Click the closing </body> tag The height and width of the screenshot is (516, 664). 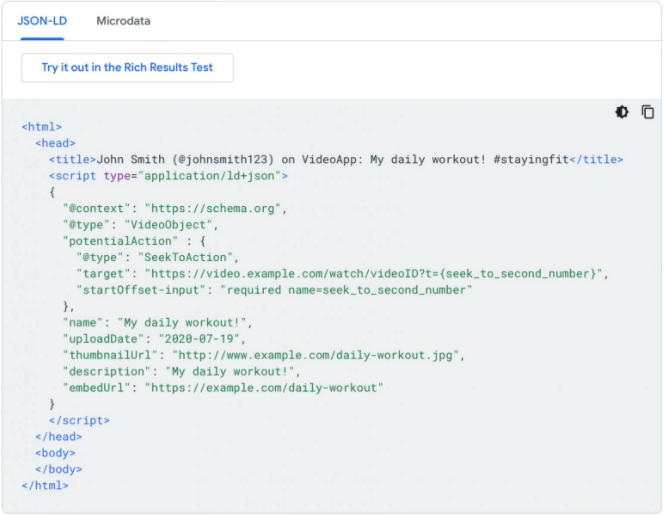[x=58, y=469]
